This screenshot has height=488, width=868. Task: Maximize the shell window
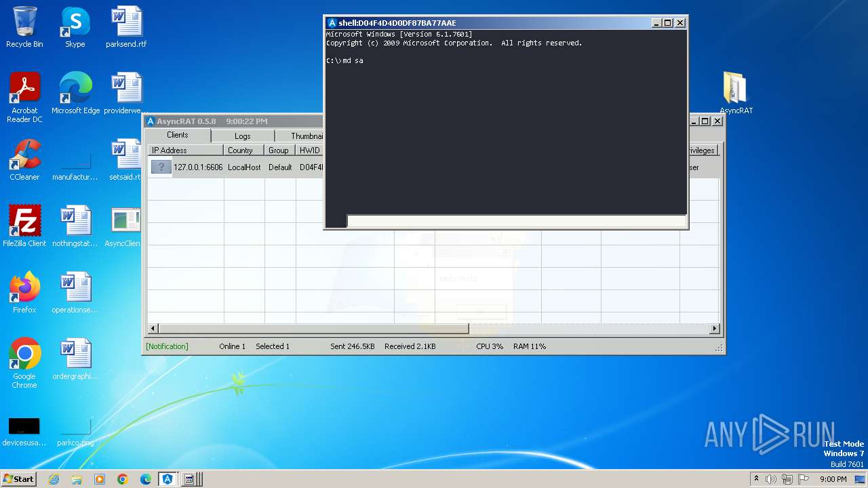pyautogui.click(x=668, y=23)
